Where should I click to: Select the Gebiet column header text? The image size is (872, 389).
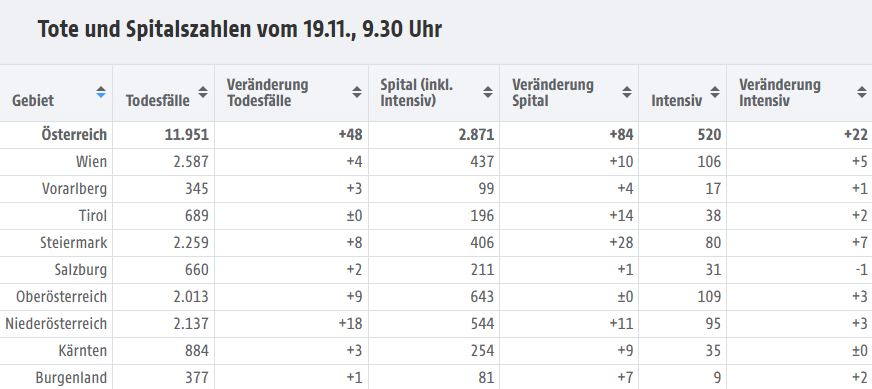click(x=33, y=101)
